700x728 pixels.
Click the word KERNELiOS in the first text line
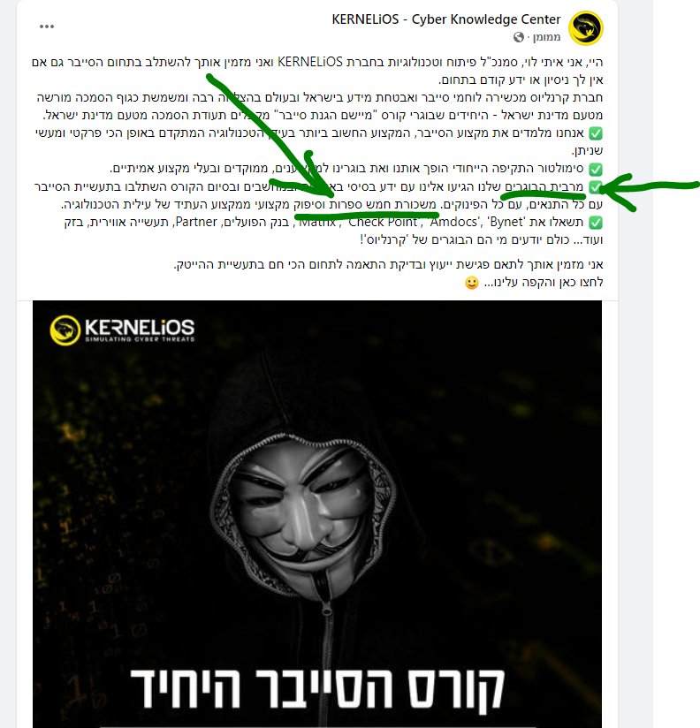[310, 62]
